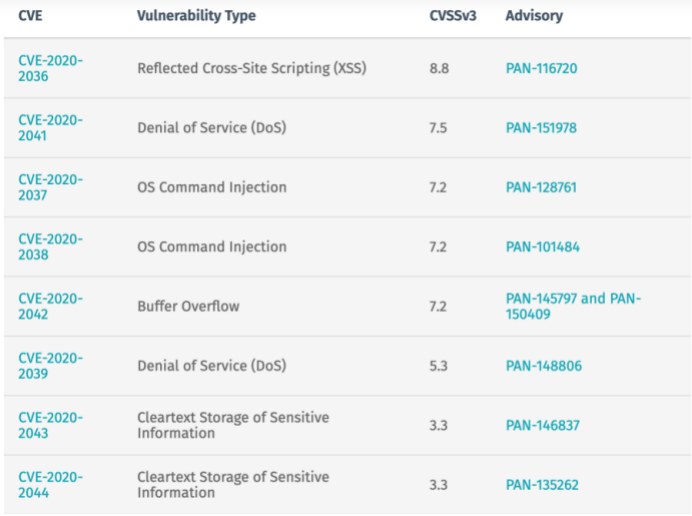Open the CVE-2020-2037 link
Screen dimensions: 692x516
(50, 187)
